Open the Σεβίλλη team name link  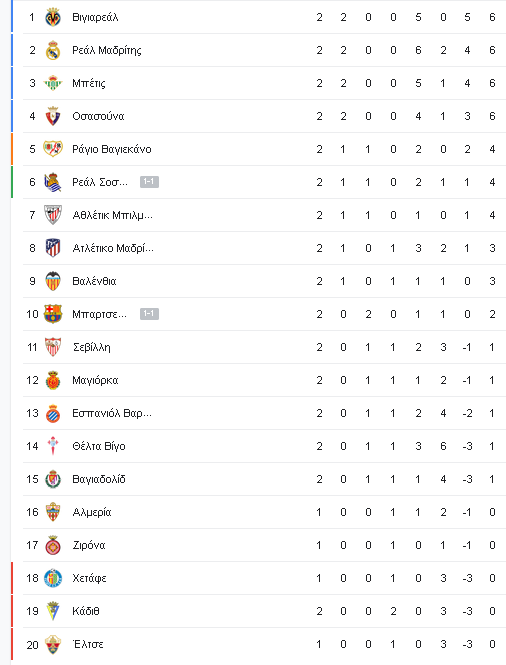92,347
